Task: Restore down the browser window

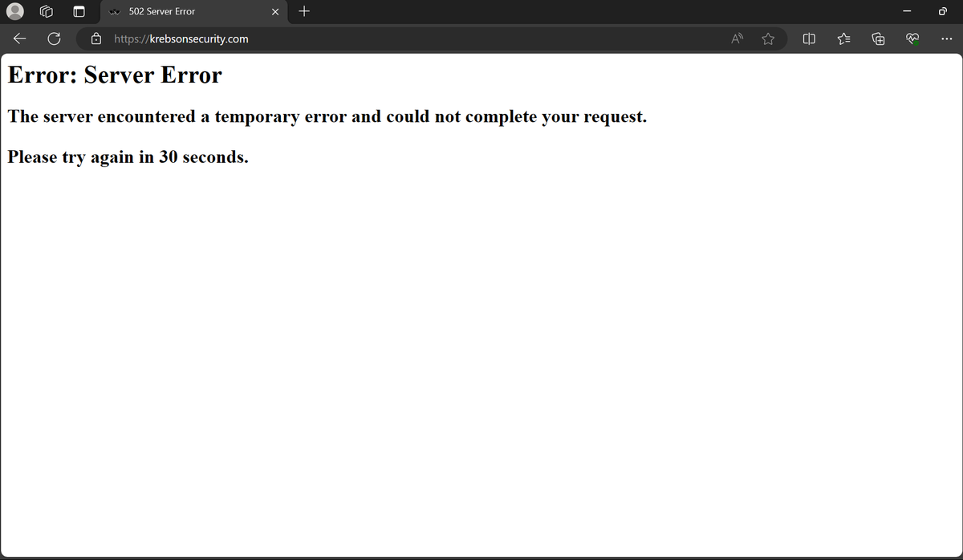Action: [944, 11]
